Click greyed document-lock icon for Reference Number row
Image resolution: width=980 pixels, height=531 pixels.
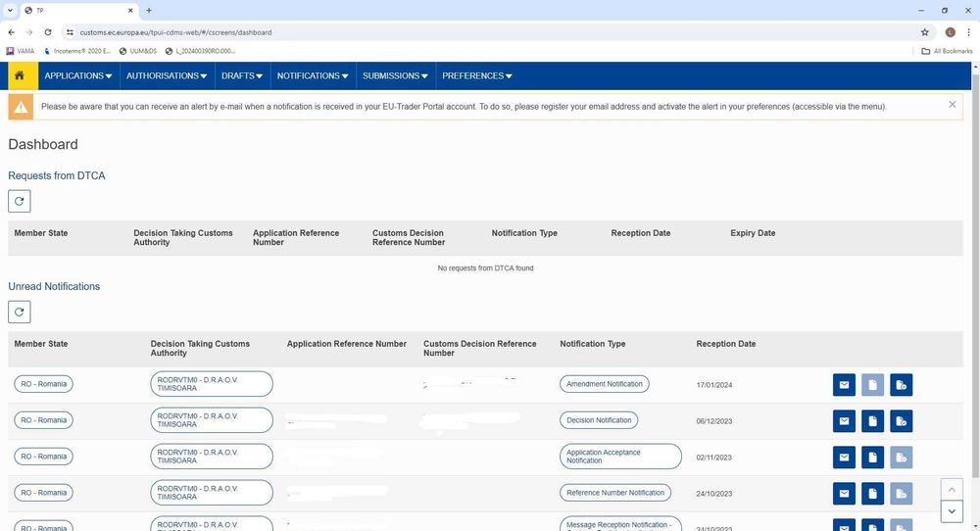point(902,494)
